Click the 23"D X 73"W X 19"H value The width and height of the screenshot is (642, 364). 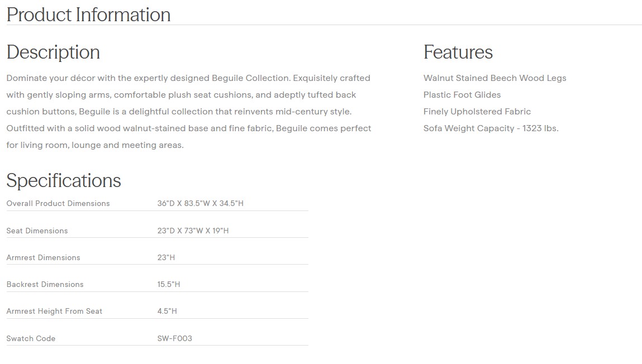pos(193,231)
